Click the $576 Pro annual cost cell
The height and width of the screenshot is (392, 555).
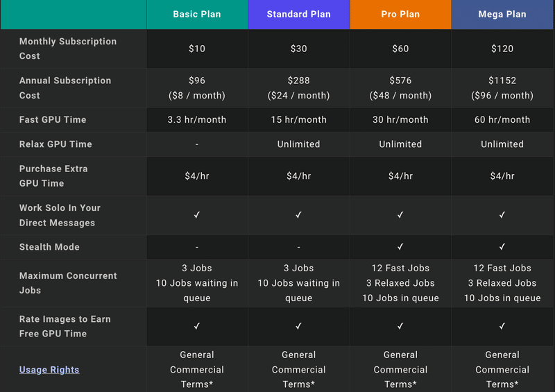click(400, 88)
